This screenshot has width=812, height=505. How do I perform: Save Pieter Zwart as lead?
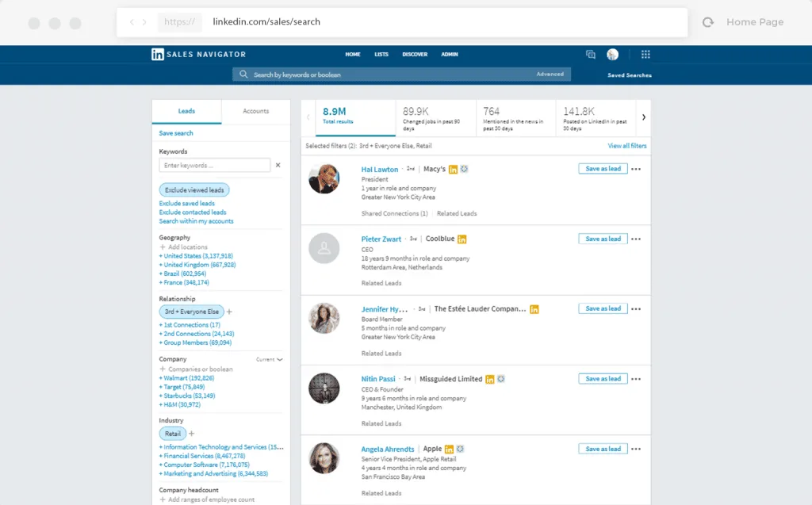click(603, 239)
